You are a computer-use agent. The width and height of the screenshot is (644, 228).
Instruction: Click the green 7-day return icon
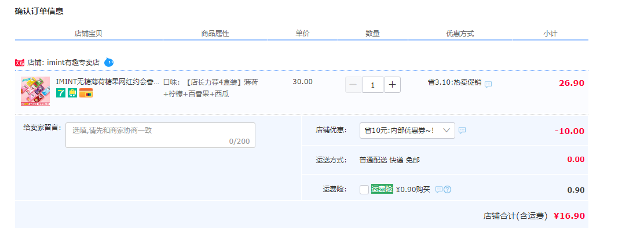click(61, 93)
